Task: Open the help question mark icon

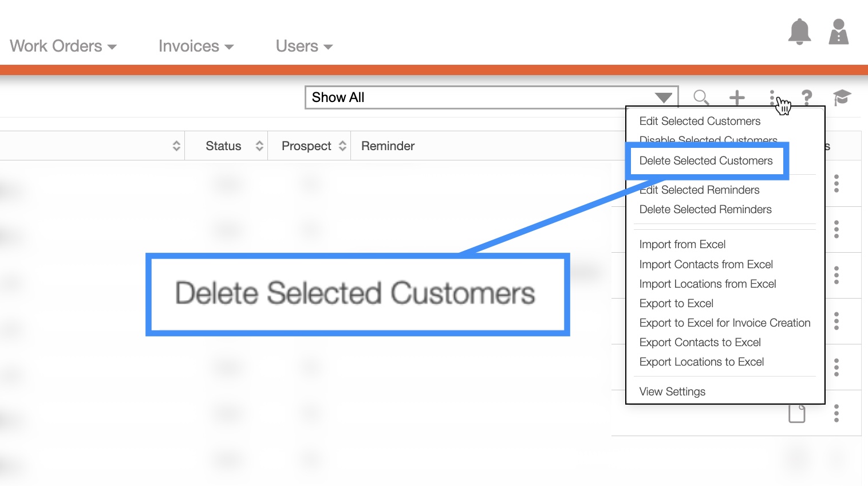Action: [x=807, y=97]
